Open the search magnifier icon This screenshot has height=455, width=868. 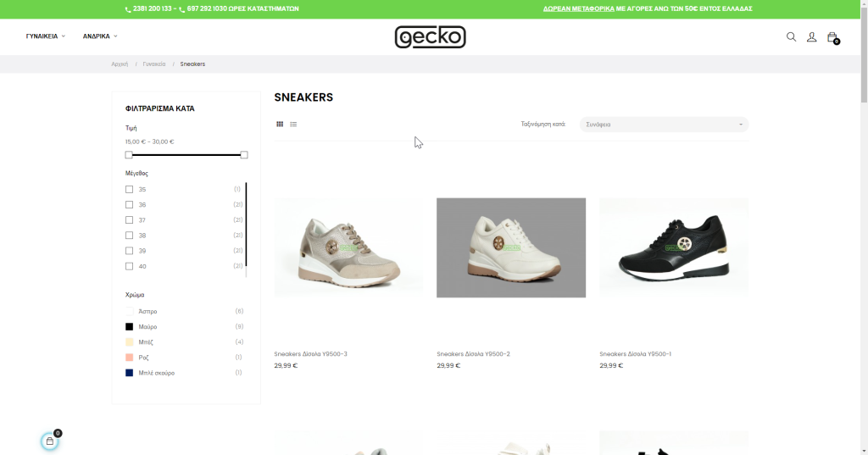[x=791, y=36]
